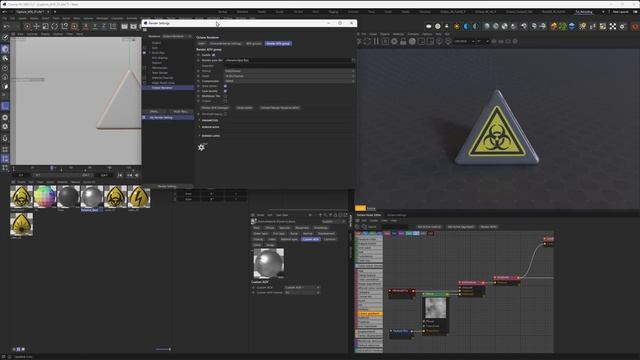Select Octane Renderer in Render Settings list
Image resolution: width=640 pixels, height=360 pixels.
tap(162, 88)
